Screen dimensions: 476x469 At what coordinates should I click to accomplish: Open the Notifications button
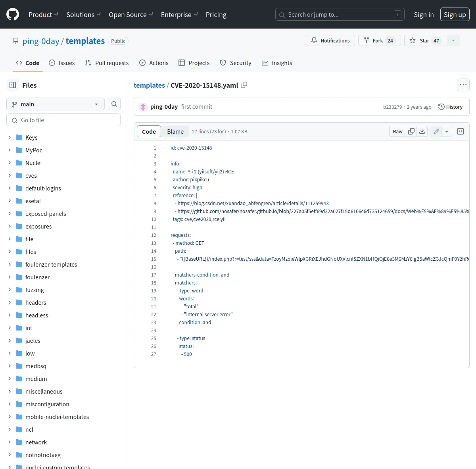330,40
